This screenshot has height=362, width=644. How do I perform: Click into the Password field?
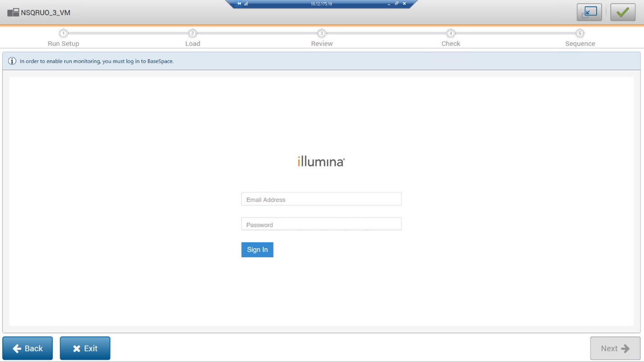tap(321, 224)
